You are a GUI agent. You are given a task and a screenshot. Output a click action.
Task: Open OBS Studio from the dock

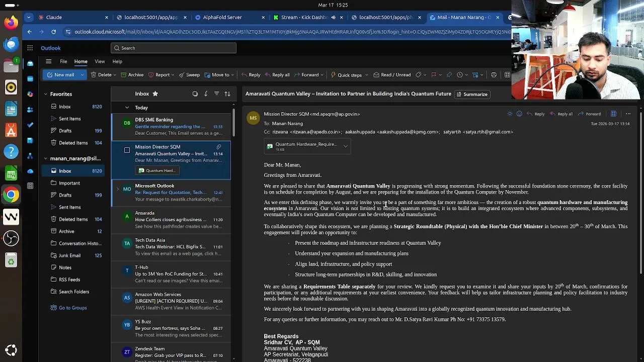11,238
